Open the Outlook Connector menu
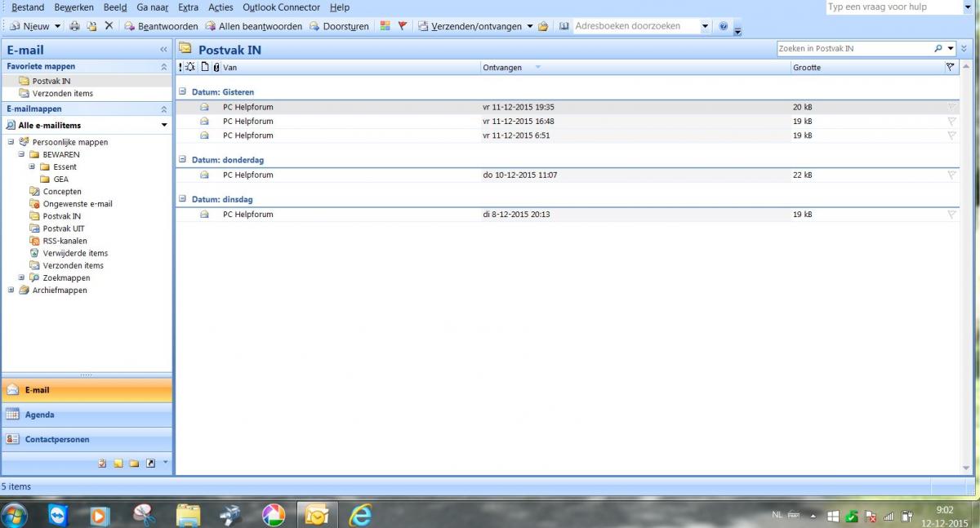The width and height of the screenshot is (980, 528). pyautogui.click(x=281, y=7)
